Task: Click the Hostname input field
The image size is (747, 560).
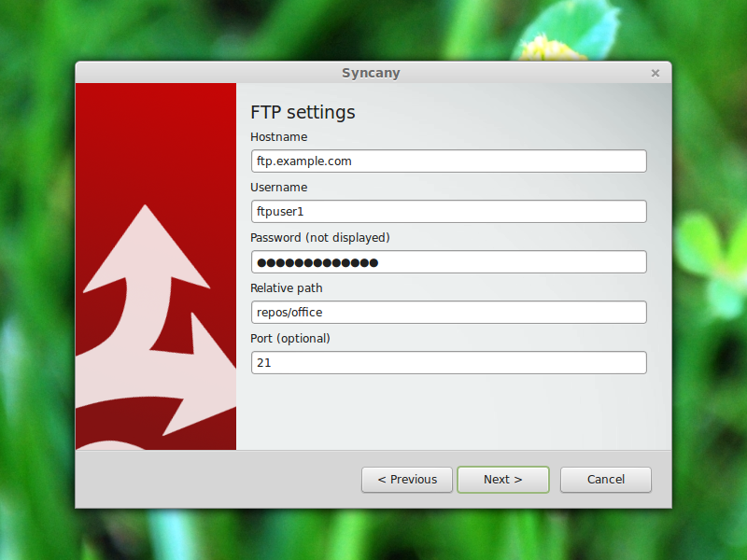Action: coord(449,161)
